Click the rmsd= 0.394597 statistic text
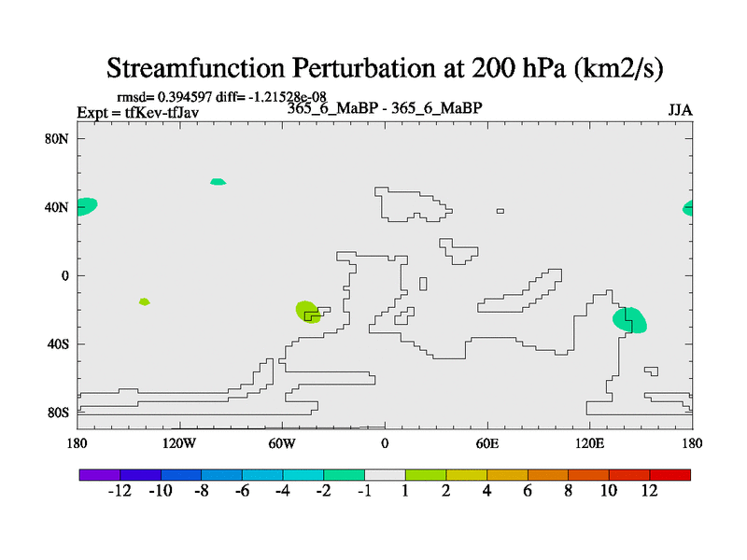Screen dimensions: 747x560 164,97
